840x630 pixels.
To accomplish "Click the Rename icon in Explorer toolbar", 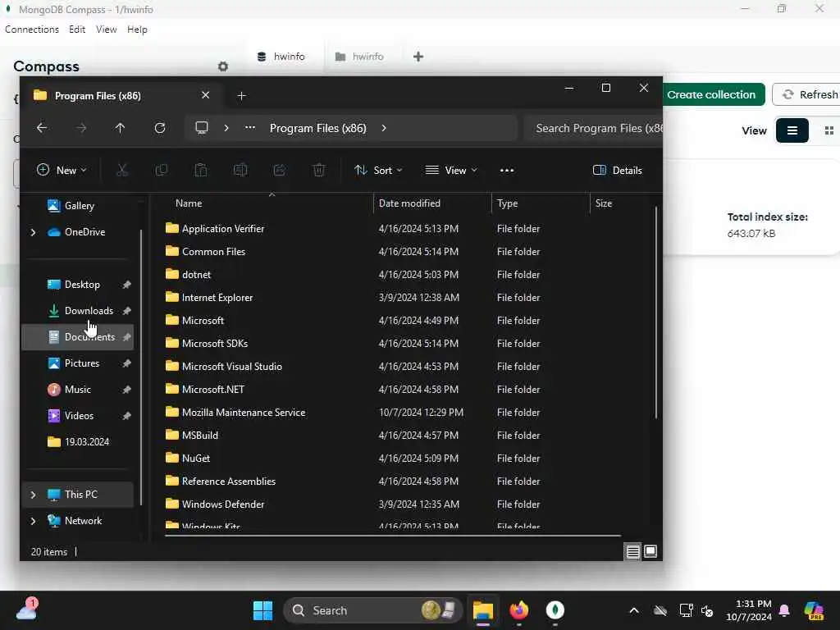I will click(x=240, y=171).
